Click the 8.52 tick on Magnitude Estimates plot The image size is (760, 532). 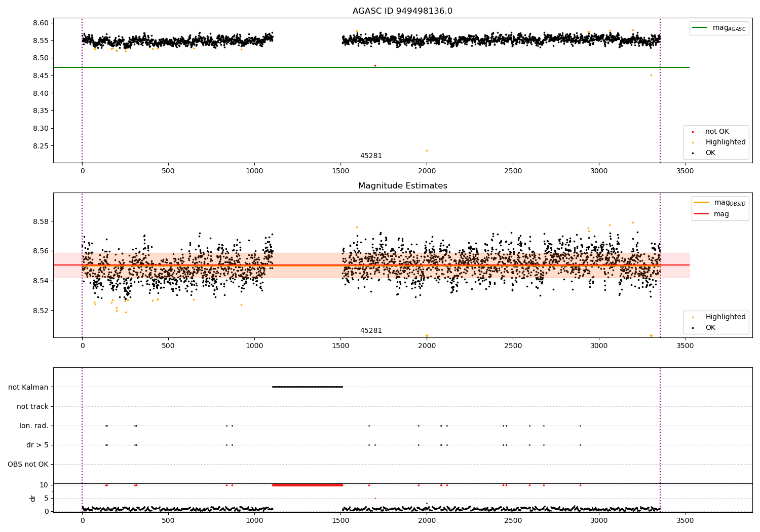pyautogui.click(x=41, y=311)
